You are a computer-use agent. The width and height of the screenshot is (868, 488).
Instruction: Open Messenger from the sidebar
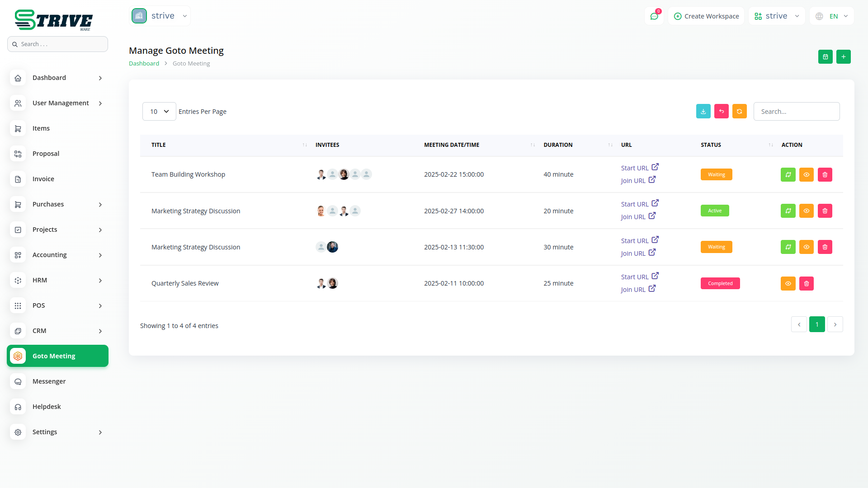click(x=49, y=382)
